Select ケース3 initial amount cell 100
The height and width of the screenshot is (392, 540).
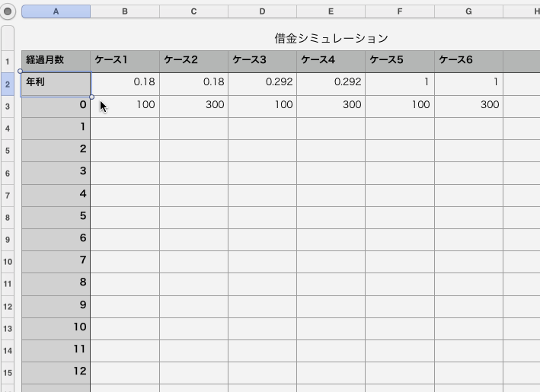[x=262, y=107]
